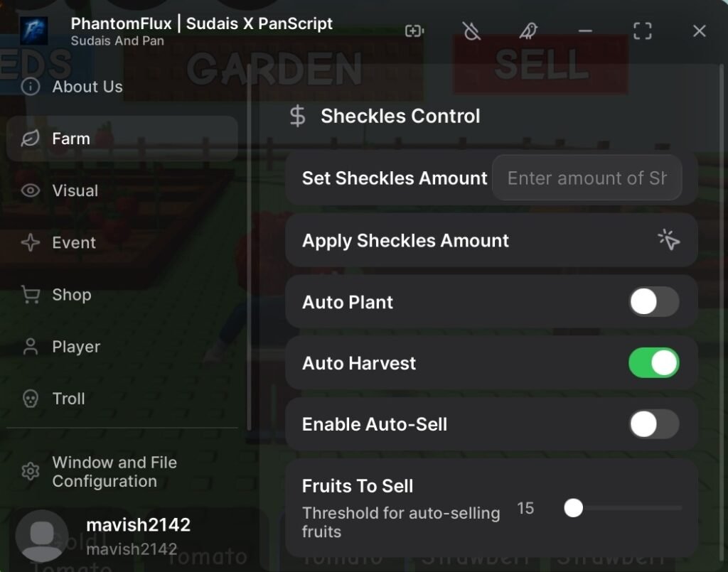This screenshot has width=728, height=572.
Task: Click the dollar sign Sheckles Control icon
Action: (298, 117)
